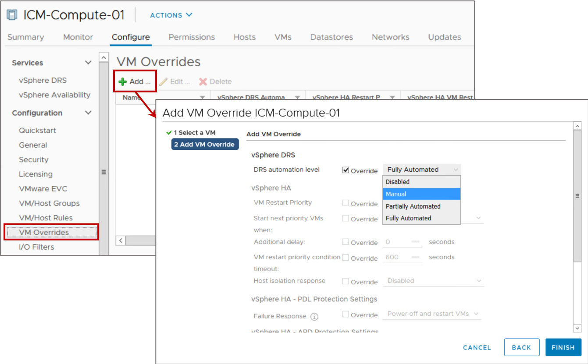Viewport: 588px width, 364px height.
Task: Click the green plus Add icon
Action: tap(123, 81)
